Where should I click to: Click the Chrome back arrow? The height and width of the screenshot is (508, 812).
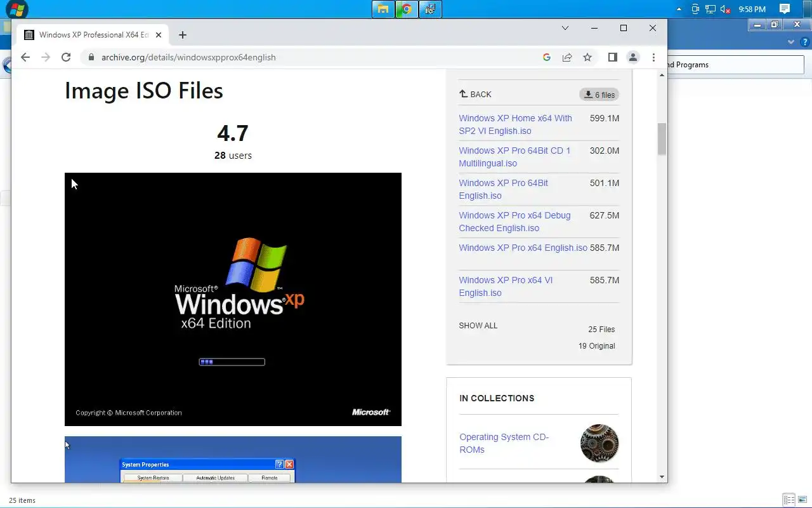coord(25,57)
